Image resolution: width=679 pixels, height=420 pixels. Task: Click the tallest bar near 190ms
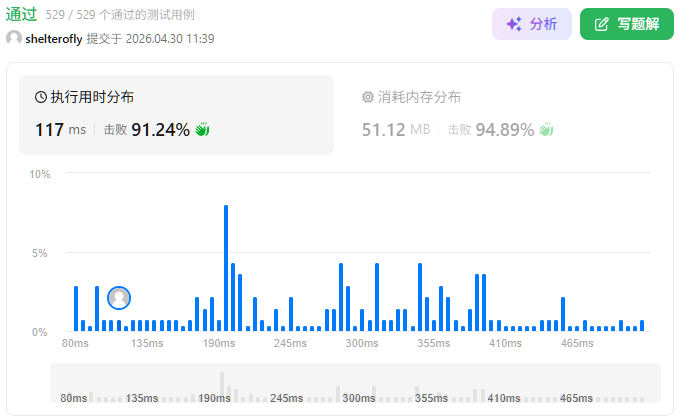point(226,268)
